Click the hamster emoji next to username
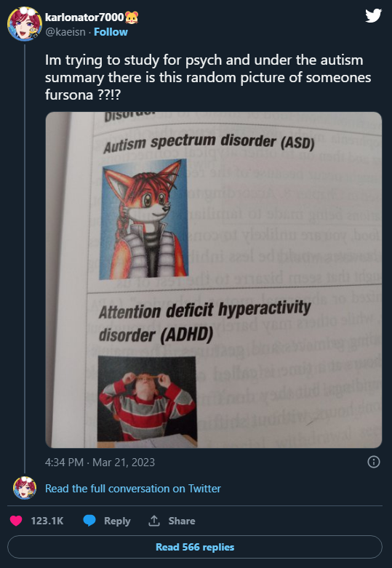Image resolution: width=392 pixels, height=568 pixels. 132,17
